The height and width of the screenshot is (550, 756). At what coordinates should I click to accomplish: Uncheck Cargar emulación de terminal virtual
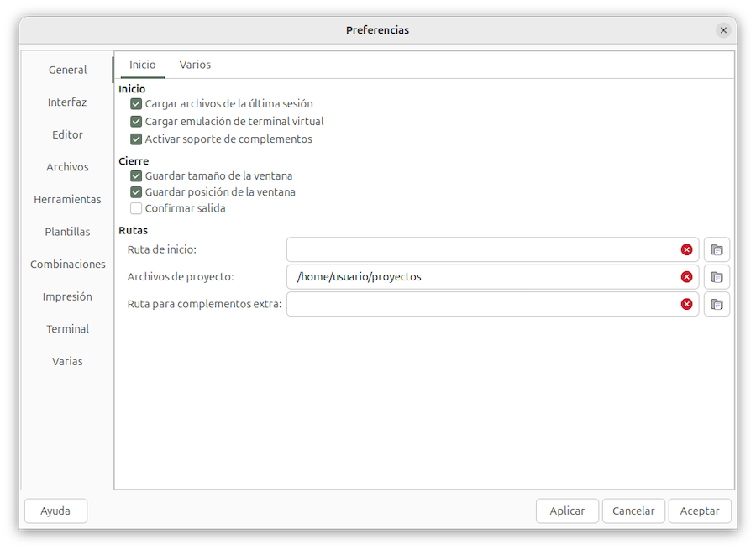pyautogui.click(x=136, y=122)
